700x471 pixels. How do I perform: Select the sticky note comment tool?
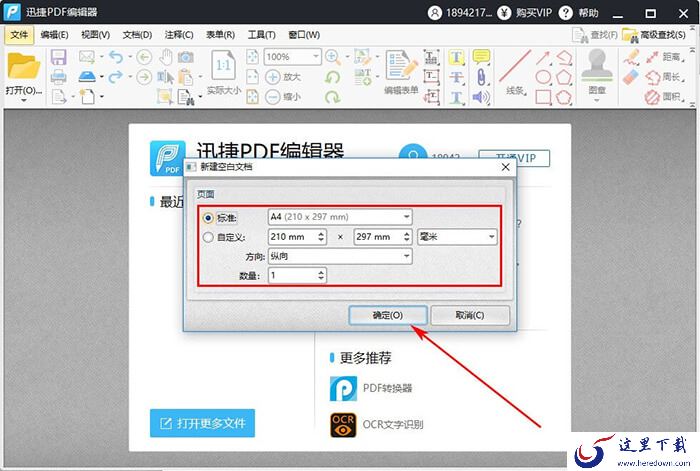(481, 57)
